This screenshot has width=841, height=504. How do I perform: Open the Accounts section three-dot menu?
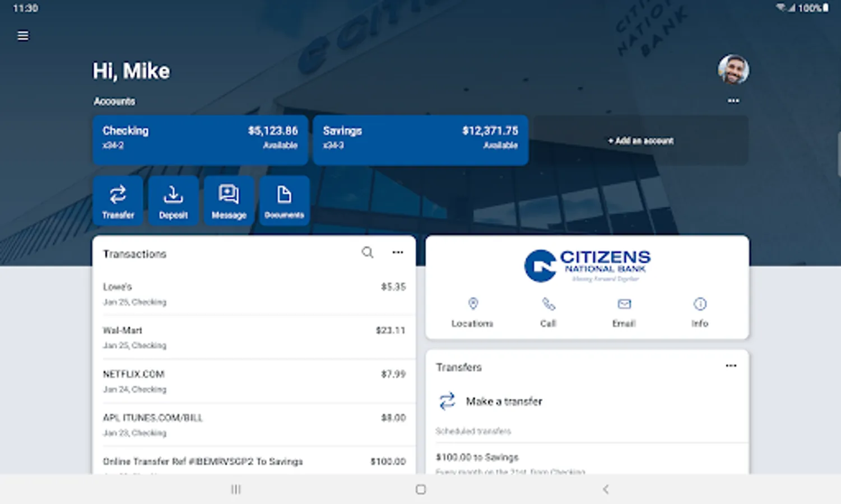click(x=733, y=101)
